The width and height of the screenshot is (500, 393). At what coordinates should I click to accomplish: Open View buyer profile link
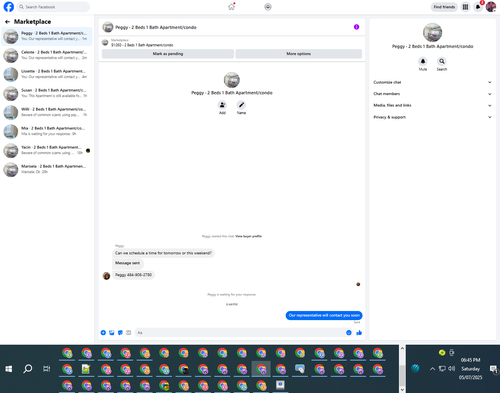pos(249,236)
